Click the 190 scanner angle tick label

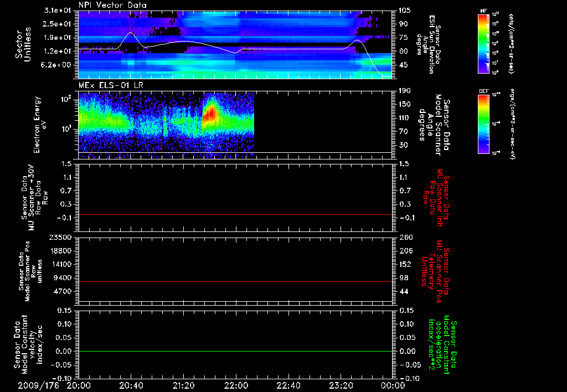point(405,91)
